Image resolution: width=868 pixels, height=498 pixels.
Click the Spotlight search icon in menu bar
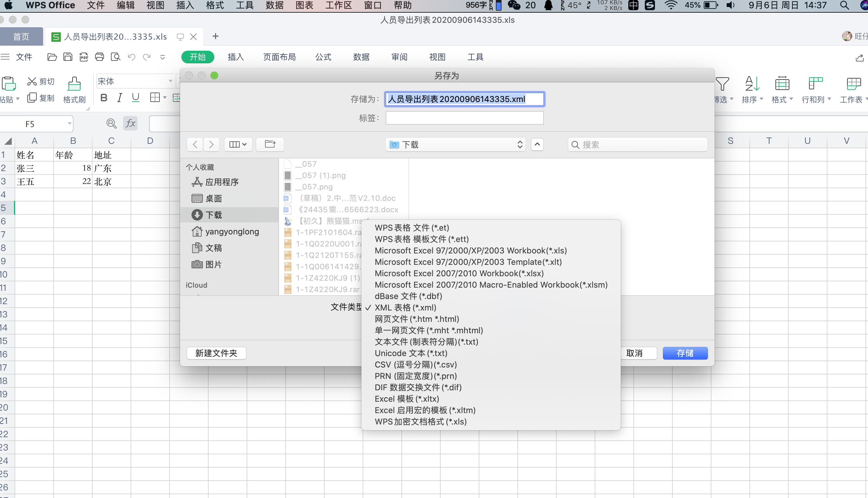pyautogui.click(x=845, y=5)
